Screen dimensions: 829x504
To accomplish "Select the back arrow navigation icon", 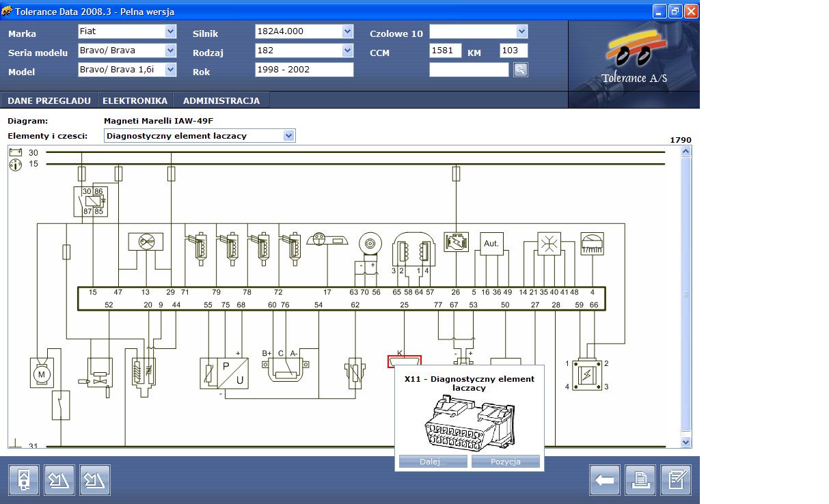I will [604, 479].
